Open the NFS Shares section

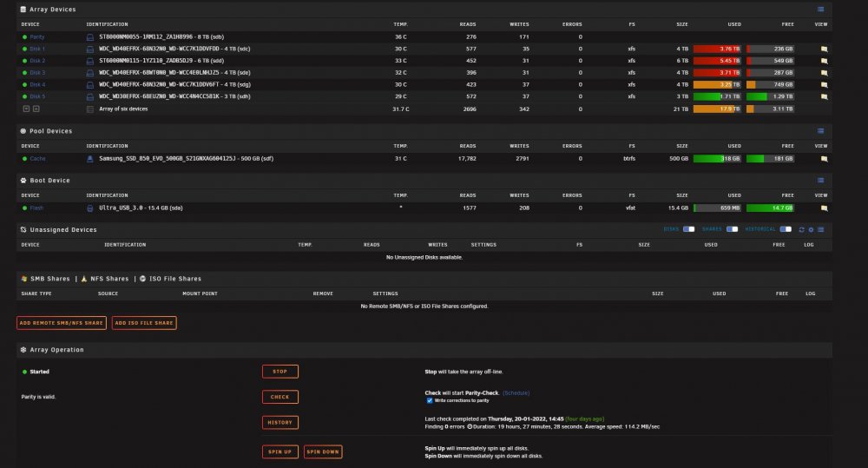(x=105, y=279)
